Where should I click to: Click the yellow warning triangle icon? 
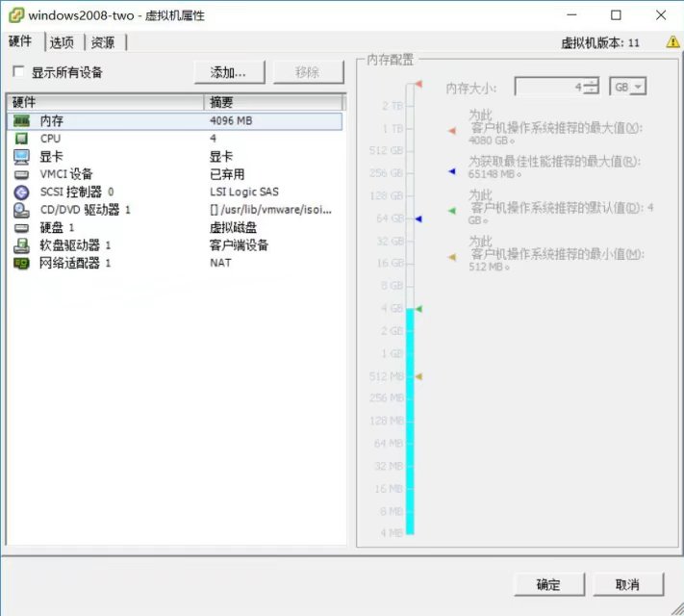[x=672, y=42]
